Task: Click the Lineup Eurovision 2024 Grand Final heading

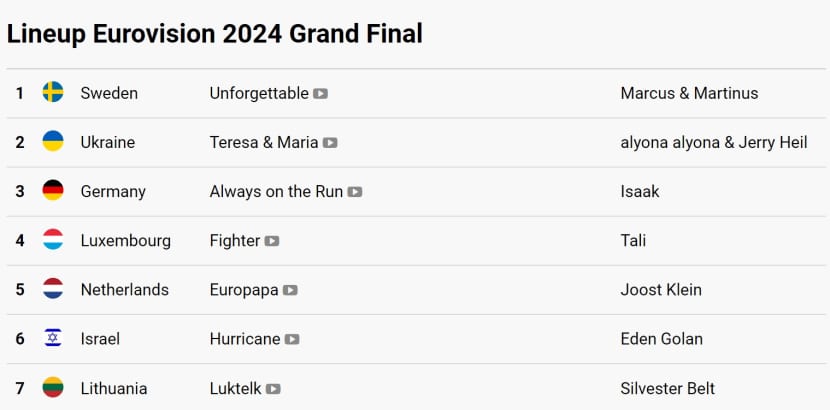Action: [214, 34]
